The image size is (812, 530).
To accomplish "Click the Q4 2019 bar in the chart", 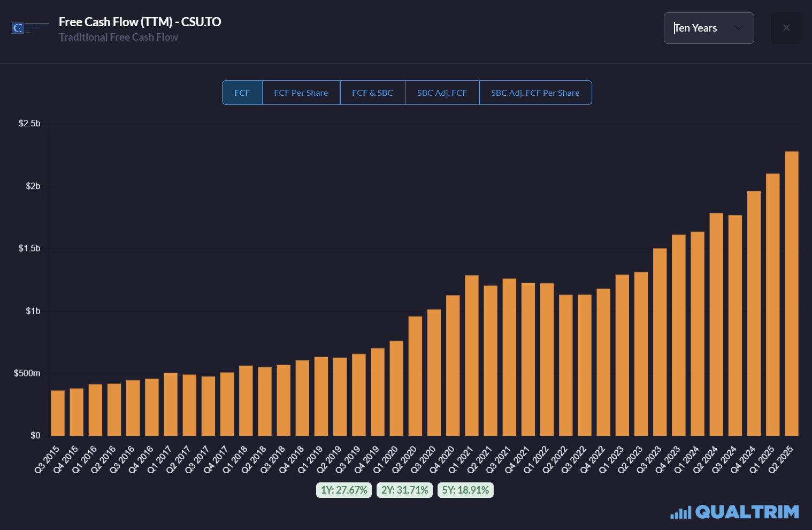I will click(378, 392).
